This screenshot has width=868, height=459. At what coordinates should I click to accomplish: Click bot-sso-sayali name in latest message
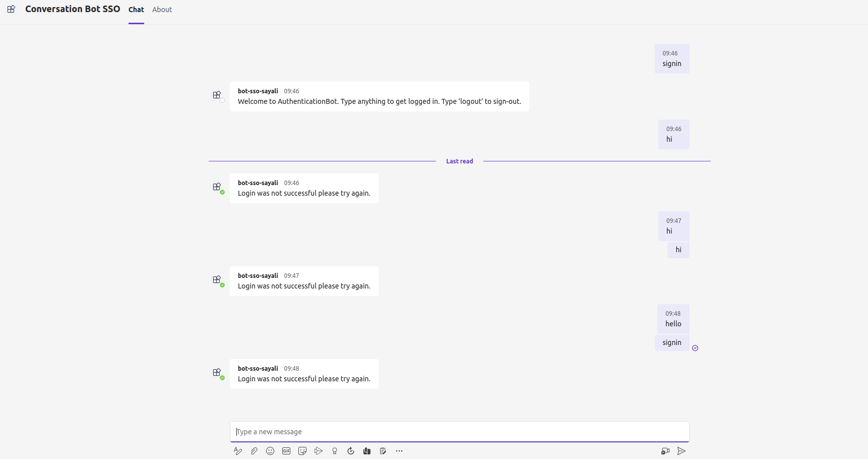(x=258, y=368)
